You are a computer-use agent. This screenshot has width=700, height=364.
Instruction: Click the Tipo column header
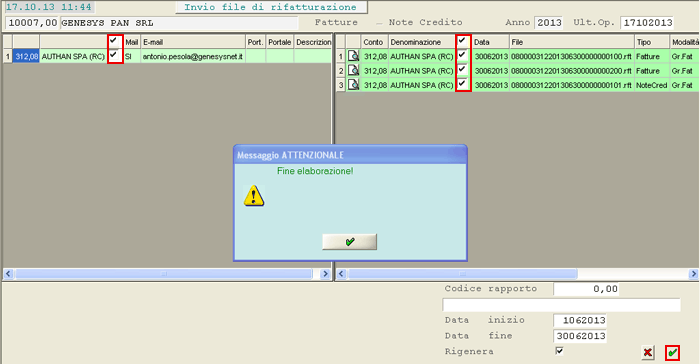tap(652, 42)
